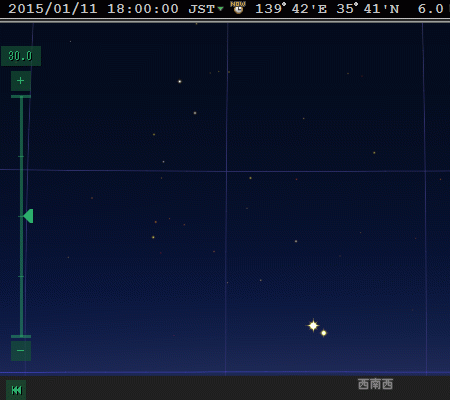
Task: Click the longitude 139° 42'E
Action: coord(291,9)
